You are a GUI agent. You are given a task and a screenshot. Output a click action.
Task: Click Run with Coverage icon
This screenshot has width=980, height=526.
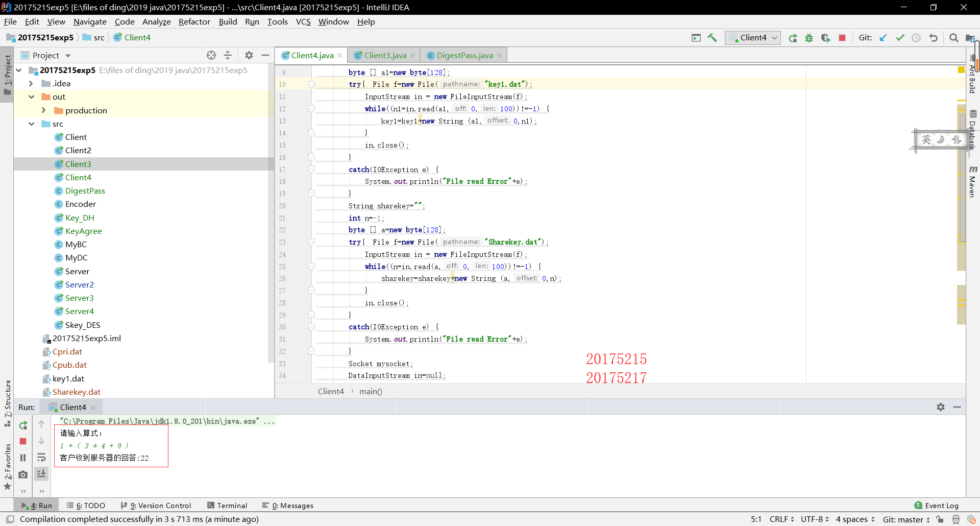click(825, 38)
